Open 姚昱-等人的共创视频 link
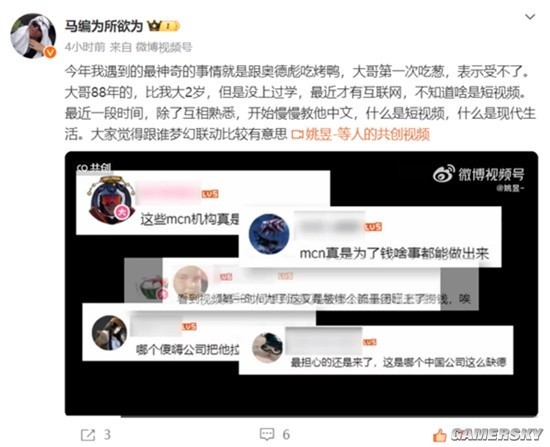The image size is (550, 447). [x=367, y=134]
